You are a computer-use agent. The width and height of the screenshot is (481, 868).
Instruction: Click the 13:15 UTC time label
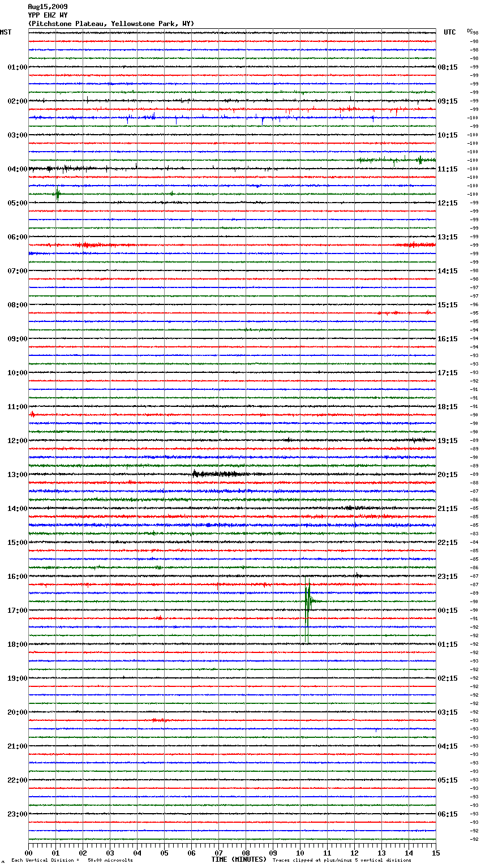click(448, 237)
